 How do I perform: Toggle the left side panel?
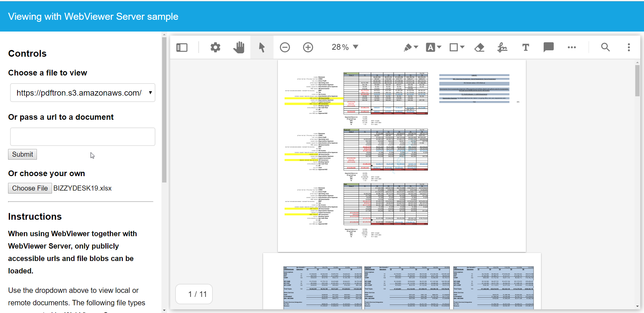pos(182,47)
